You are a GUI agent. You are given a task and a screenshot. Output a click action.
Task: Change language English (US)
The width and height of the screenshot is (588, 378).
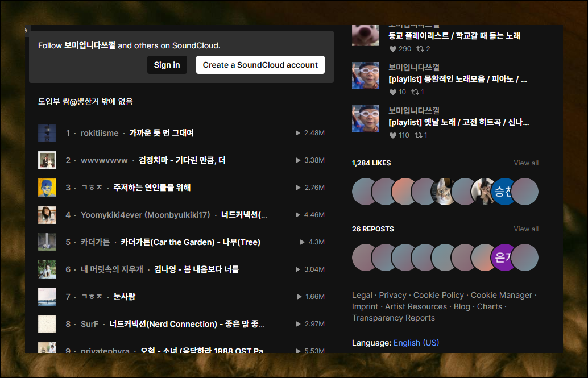pyautogui.click(x=416, y=343)
